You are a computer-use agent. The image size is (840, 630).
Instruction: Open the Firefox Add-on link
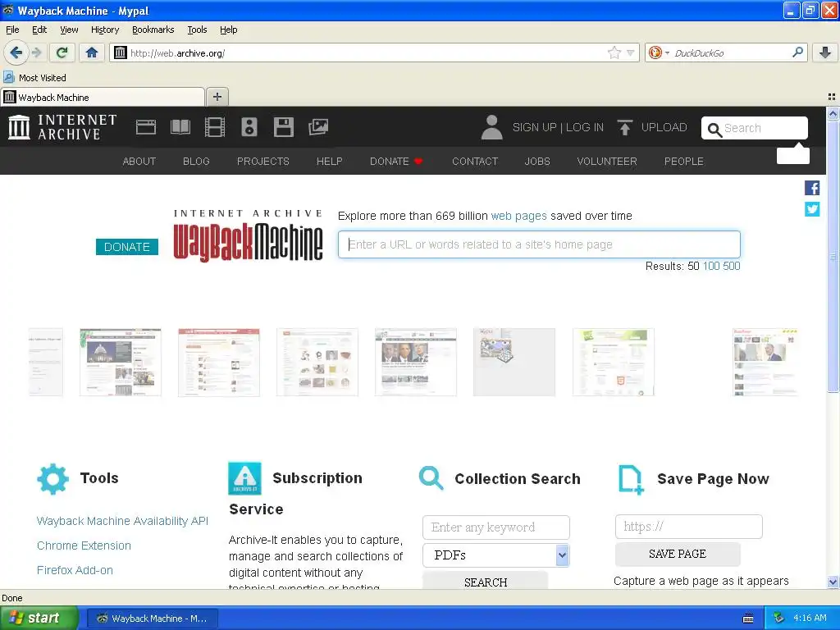[x=75, y=570]
